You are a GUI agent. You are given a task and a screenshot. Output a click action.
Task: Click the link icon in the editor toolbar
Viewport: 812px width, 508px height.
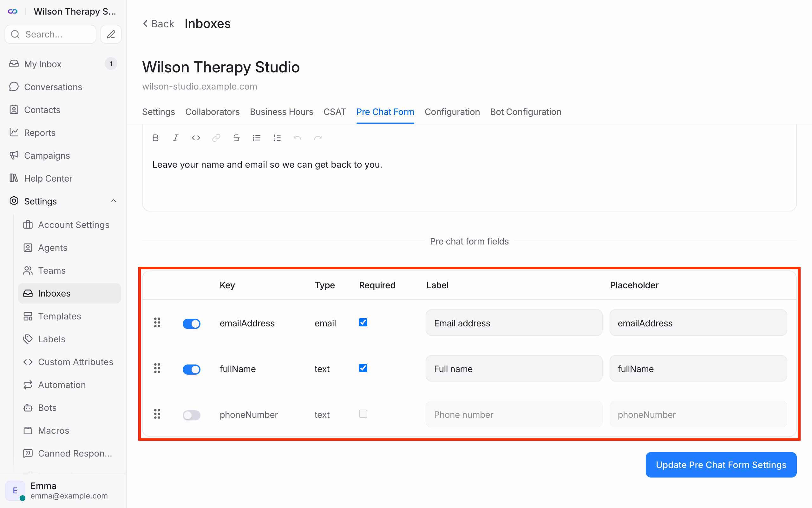[216, 138]
